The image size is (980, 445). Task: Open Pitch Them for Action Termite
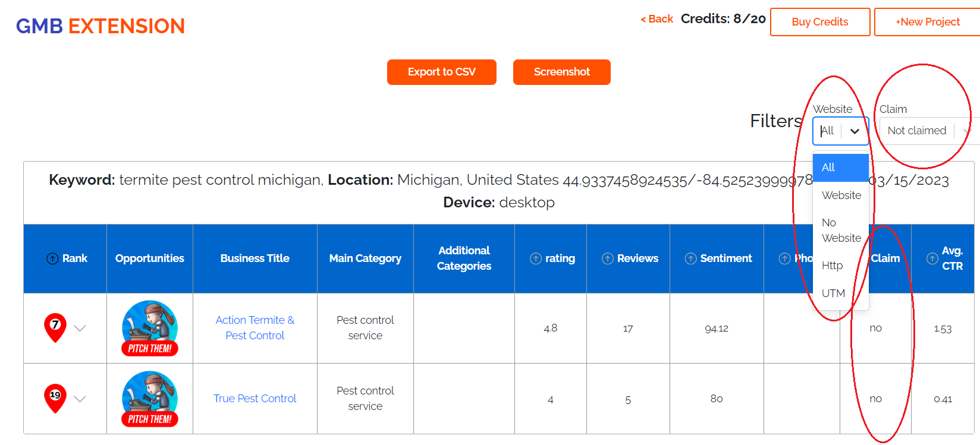point(150,329)
